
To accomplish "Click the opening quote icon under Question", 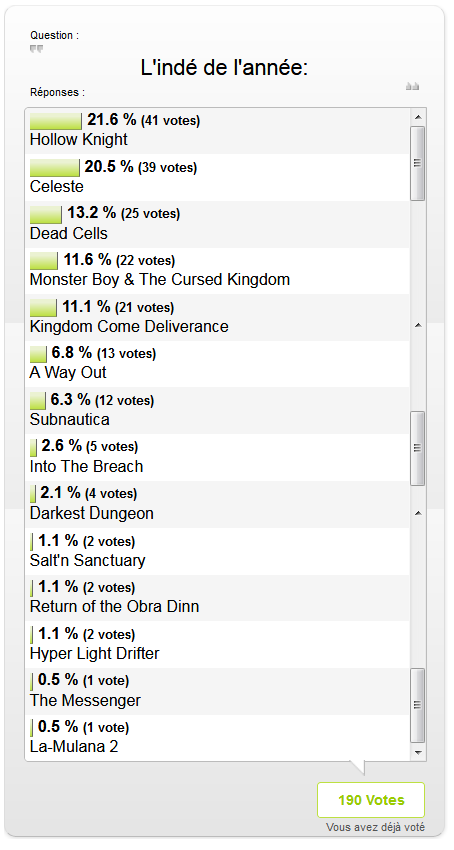I will click(36, 49).
